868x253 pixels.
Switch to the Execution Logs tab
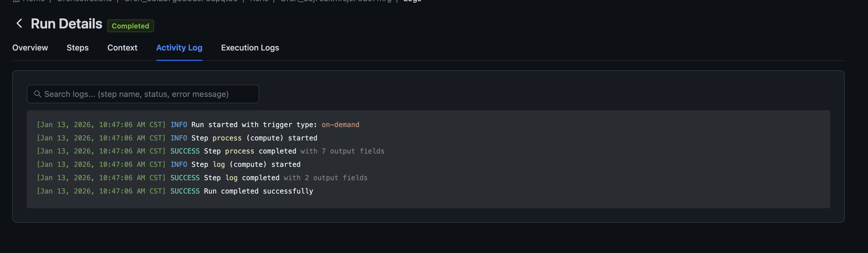[250, 48]
